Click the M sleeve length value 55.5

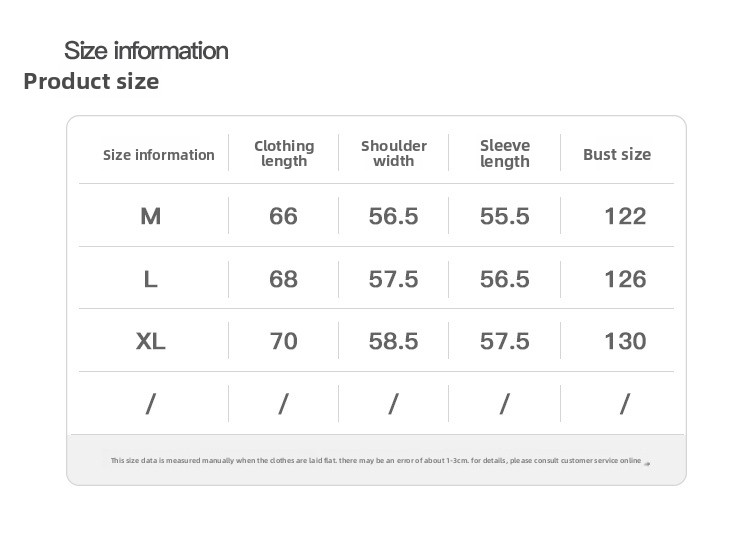pos(505,216)
